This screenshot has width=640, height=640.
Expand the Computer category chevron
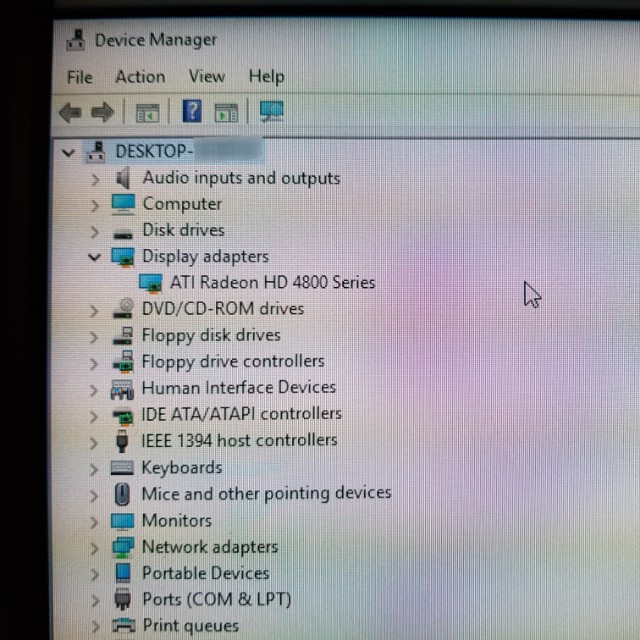point(95,206)
